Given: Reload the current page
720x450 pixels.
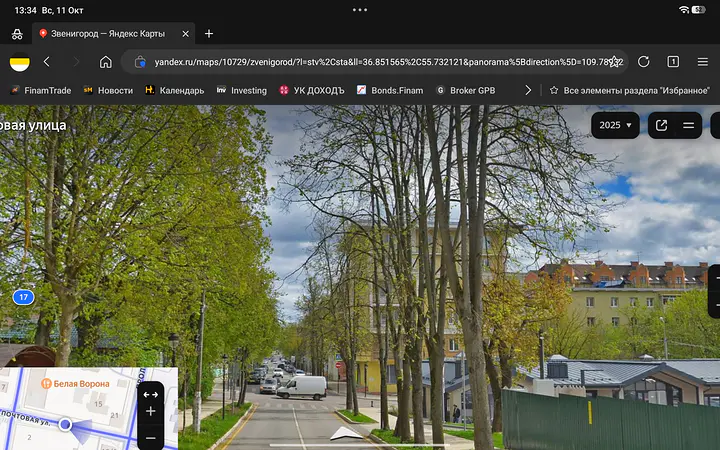Looking at the screenshot, I should click(644, 62).
